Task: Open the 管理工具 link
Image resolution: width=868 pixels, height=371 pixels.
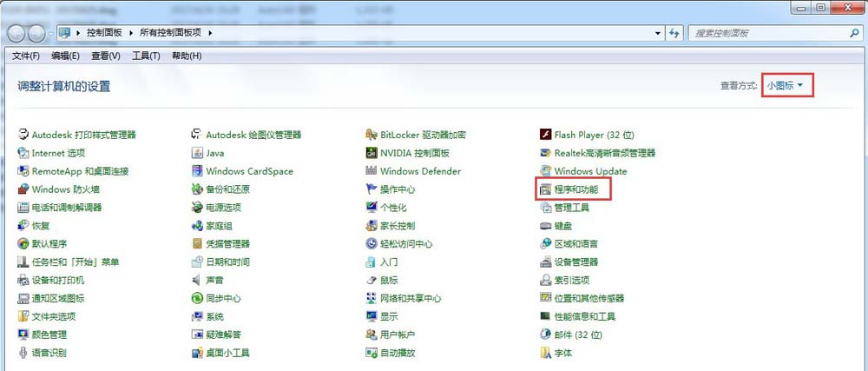Action: click(x=572, y=208)
